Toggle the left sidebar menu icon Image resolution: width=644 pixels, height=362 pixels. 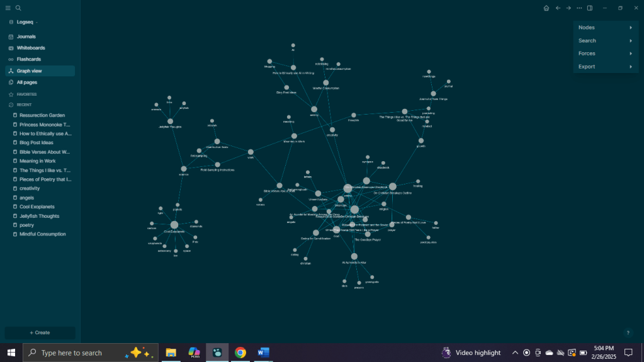pyautogui.click(x=8, y=8)
